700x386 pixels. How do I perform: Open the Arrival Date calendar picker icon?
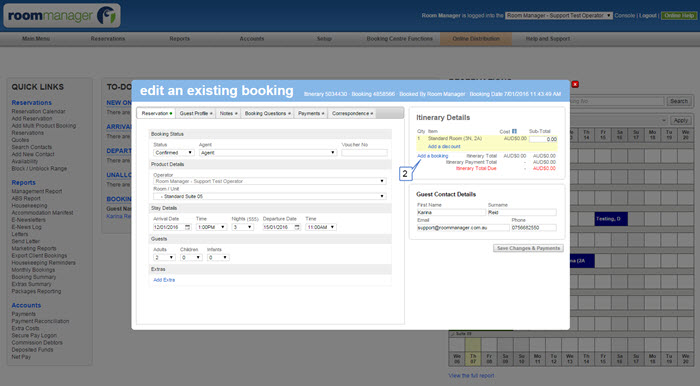(x=188, y=227)
